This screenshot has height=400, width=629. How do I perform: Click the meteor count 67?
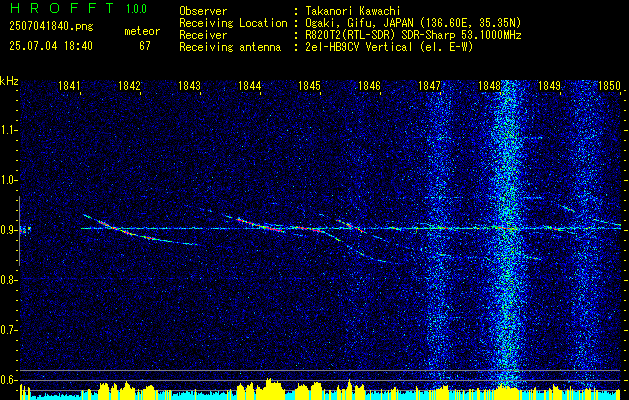point(145,46)
